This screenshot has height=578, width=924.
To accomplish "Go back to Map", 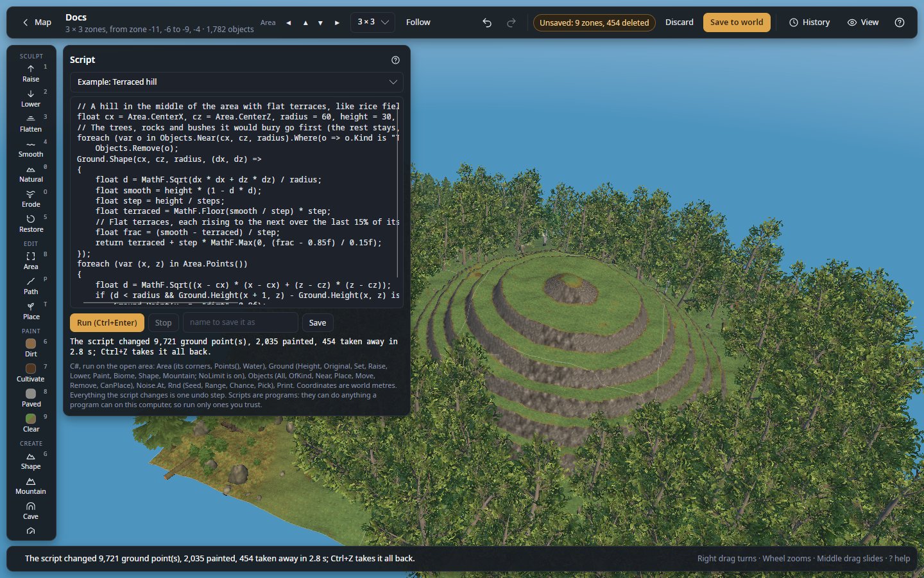I will click(x=37, y=22).
